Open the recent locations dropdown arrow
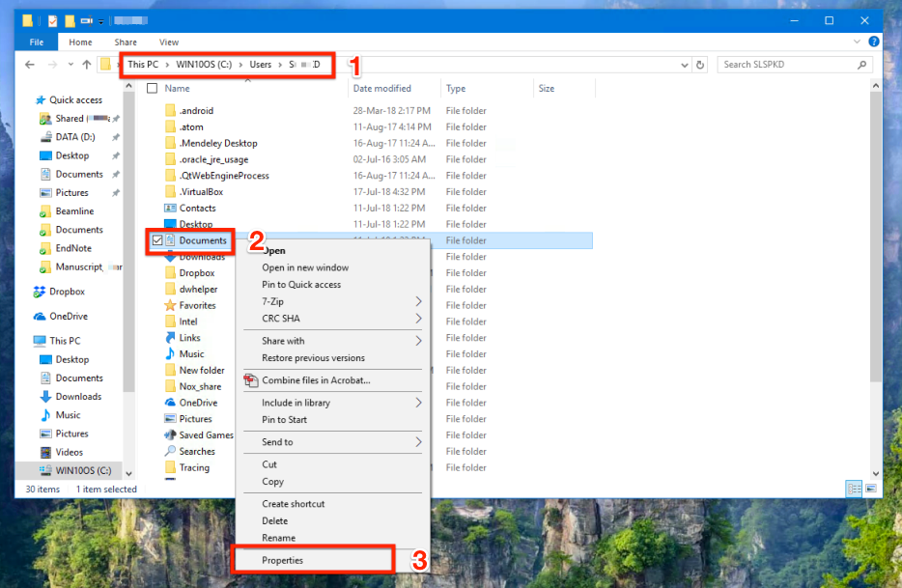Screen dimensions: 902x588 70,65
